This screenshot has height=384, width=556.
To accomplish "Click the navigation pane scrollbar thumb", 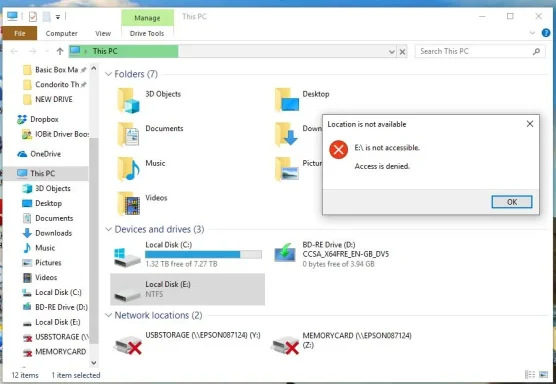I will pyautogui.click(x=94, y=240).
